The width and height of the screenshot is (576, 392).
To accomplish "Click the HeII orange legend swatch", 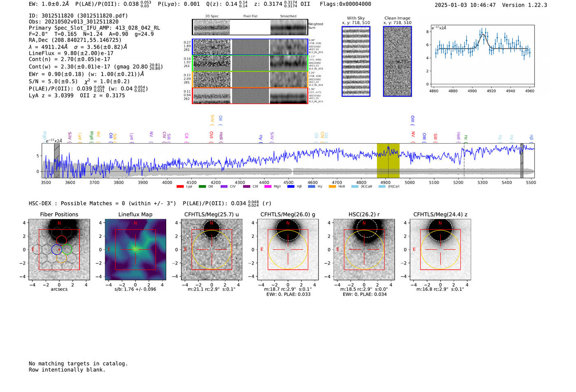I will tap(332, 187).
